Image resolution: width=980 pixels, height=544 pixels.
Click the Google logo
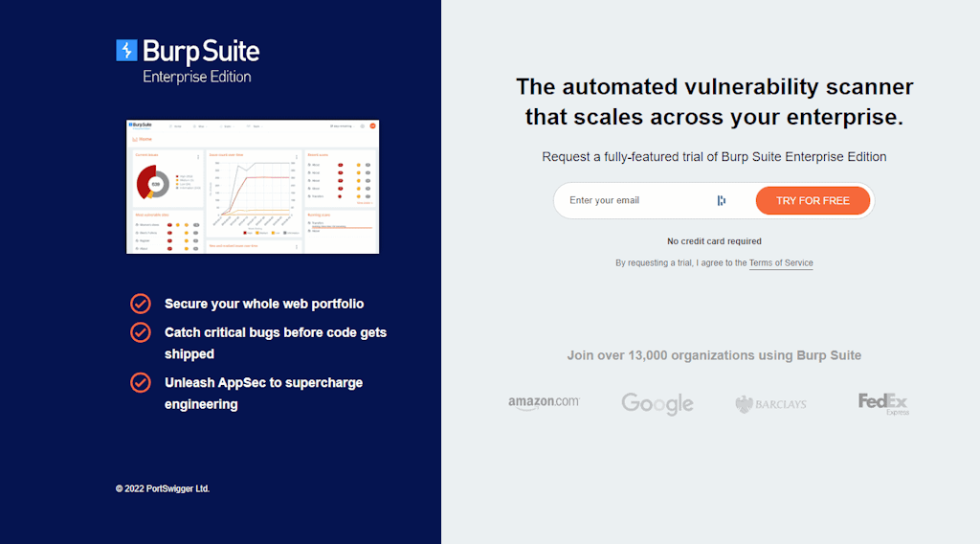point(657,404)
